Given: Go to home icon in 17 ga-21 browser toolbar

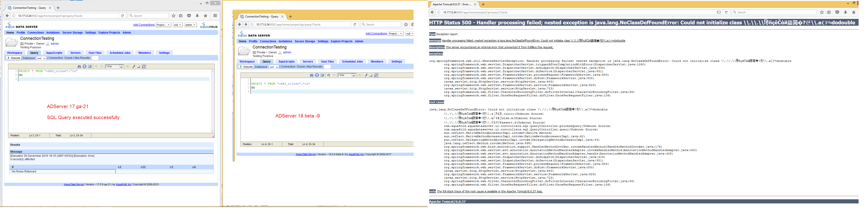Looking at the screenshot, I should [205, 16].
